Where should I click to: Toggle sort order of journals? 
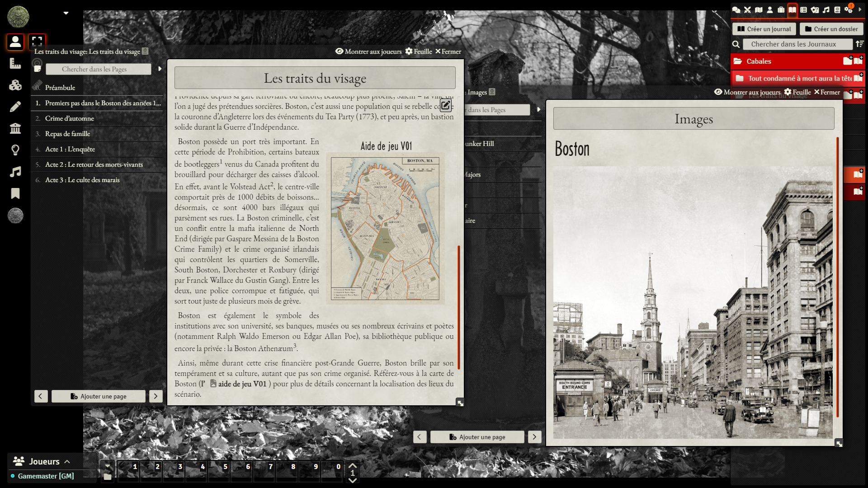859,44
